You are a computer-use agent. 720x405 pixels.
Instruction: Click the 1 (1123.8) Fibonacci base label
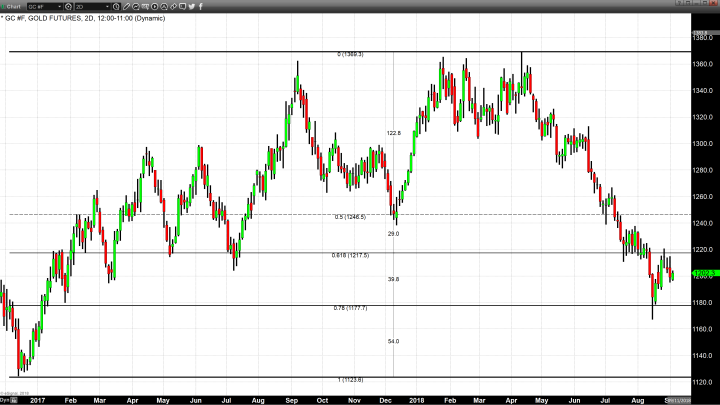350,380
